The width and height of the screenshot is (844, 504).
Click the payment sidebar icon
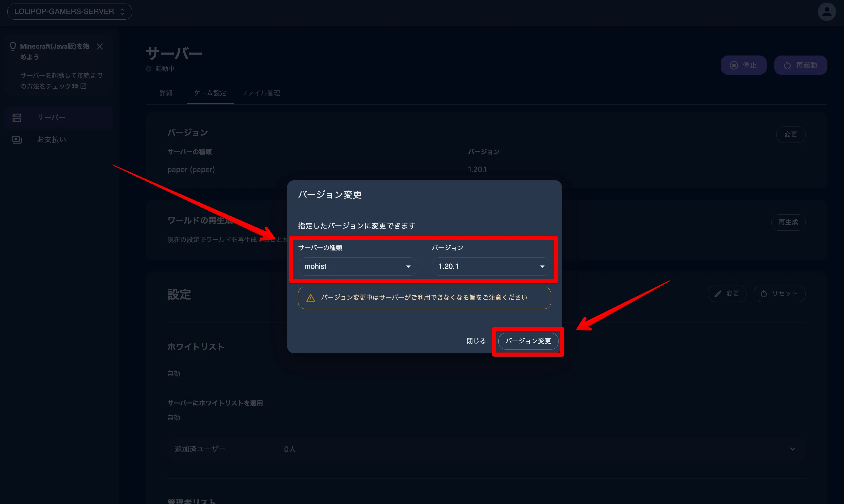click(17, 139)
